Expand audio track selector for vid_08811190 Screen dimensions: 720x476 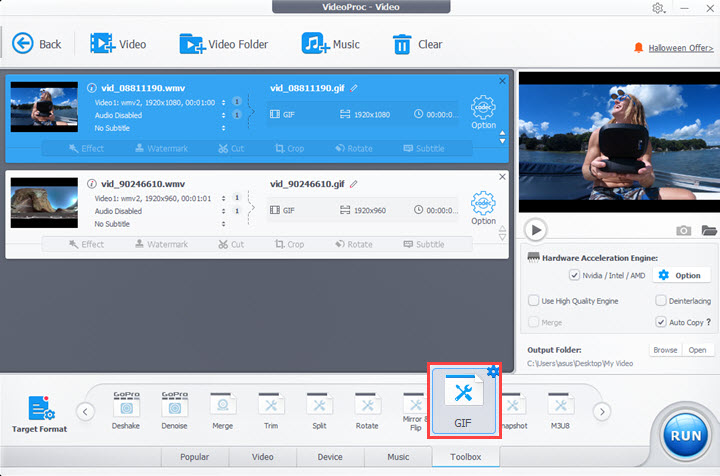pos(224,115)
